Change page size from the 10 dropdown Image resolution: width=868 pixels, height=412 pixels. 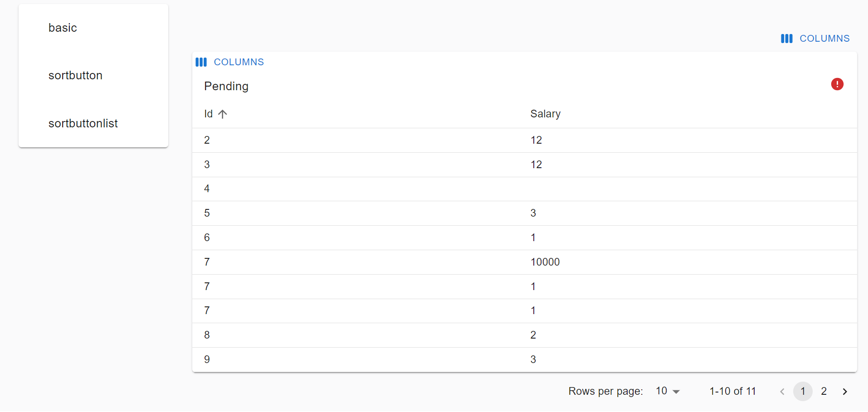point(667,391)
